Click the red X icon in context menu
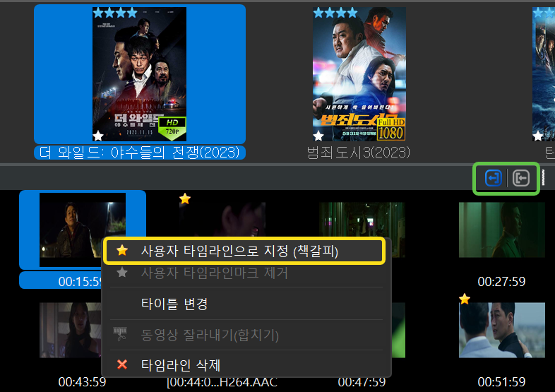The width and height of the screenshot is (555, 392). (122, 364)
